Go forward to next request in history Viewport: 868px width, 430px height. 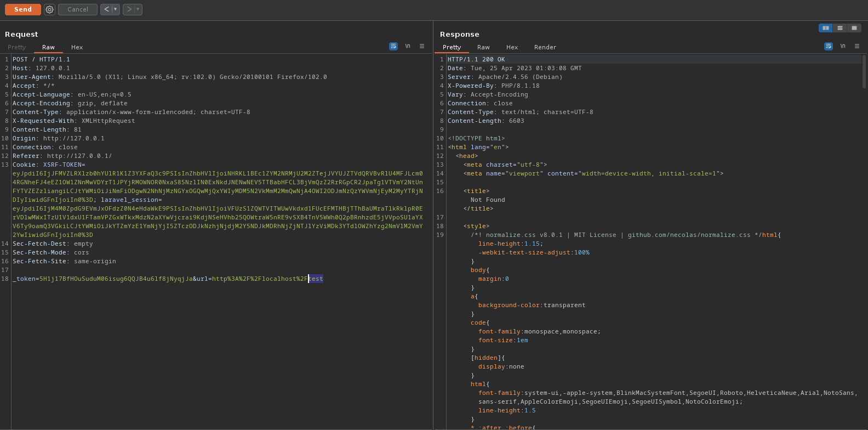pos(129,9)
